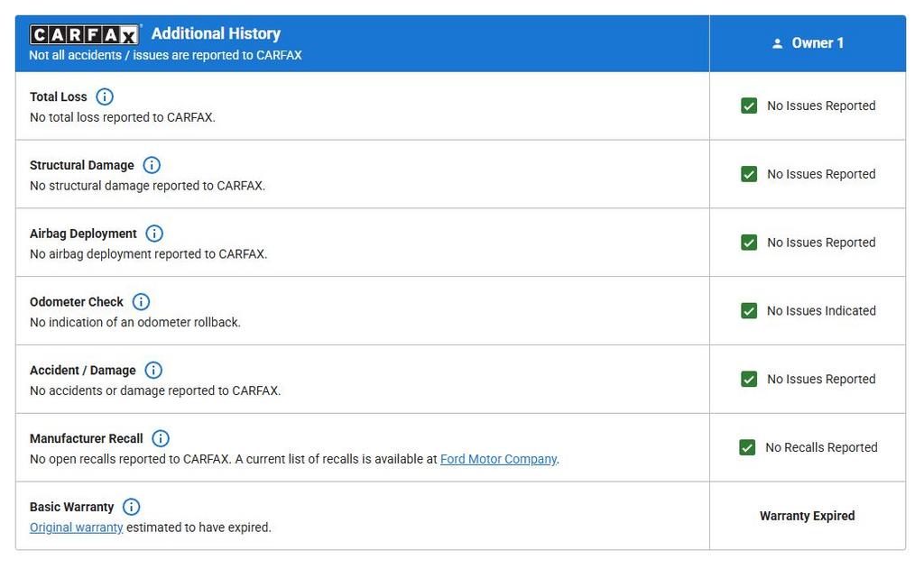Click the Warranty Expired status text
The height and width of the screenshot is (569, 924).
click(807, 516)
